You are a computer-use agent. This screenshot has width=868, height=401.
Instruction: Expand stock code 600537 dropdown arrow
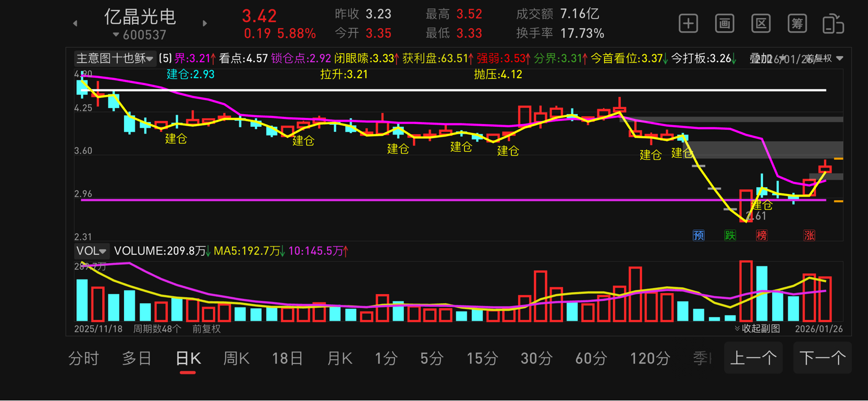[x=116, y=35]
